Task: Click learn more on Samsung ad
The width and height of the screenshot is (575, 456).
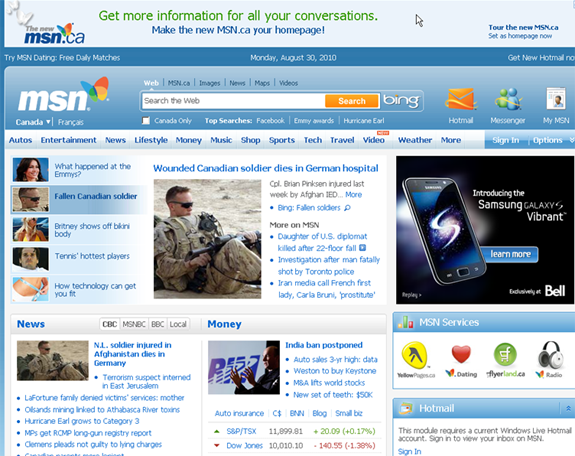Action: tap(510, 254)
